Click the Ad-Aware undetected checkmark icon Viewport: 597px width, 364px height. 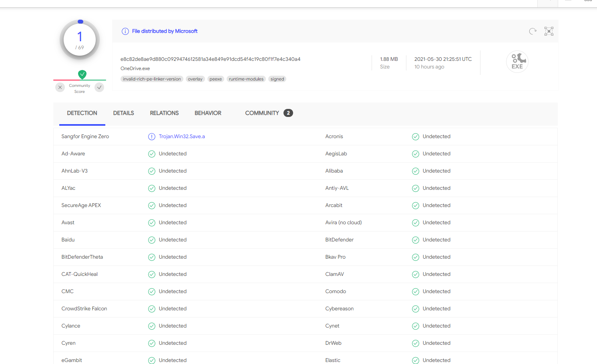pyautogui.click(x=152, y=154)
